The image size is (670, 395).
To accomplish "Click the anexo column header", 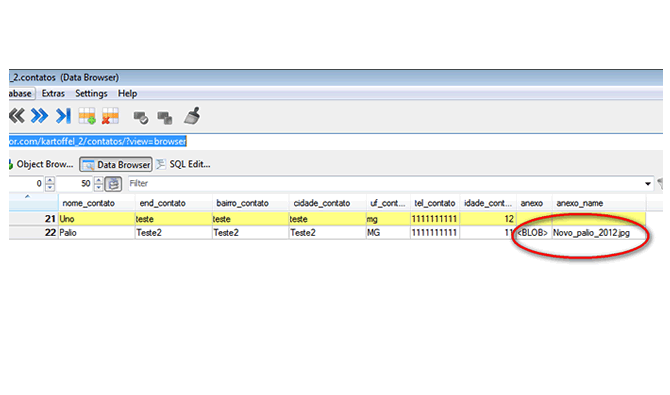I will (534, 203).
